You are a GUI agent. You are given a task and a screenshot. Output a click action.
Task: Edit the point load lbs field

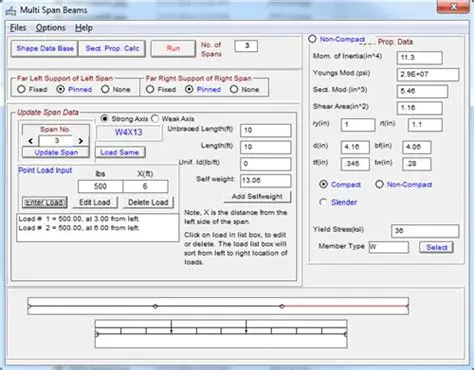(x=100, y=186)
